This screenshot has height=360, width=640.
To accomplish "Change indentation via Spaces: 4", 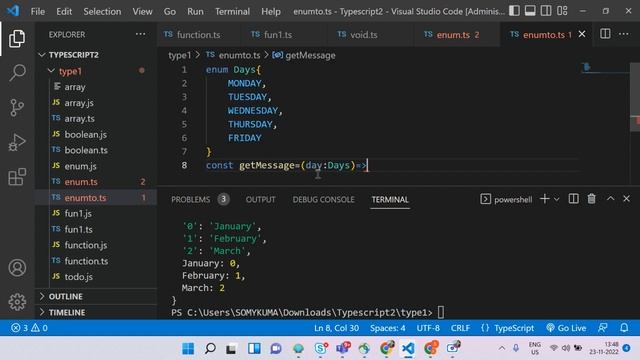I will coord(387,328).
